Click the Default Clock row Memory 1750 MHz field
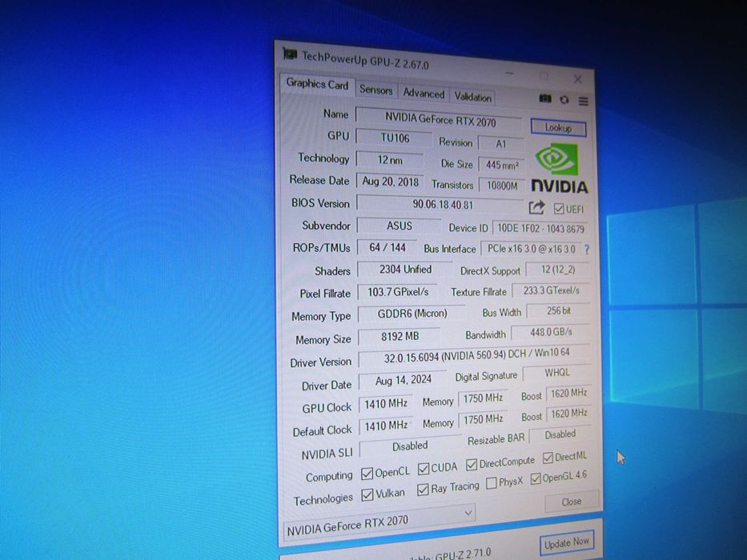The image size is (747, 560). click(x=483, y=419)
